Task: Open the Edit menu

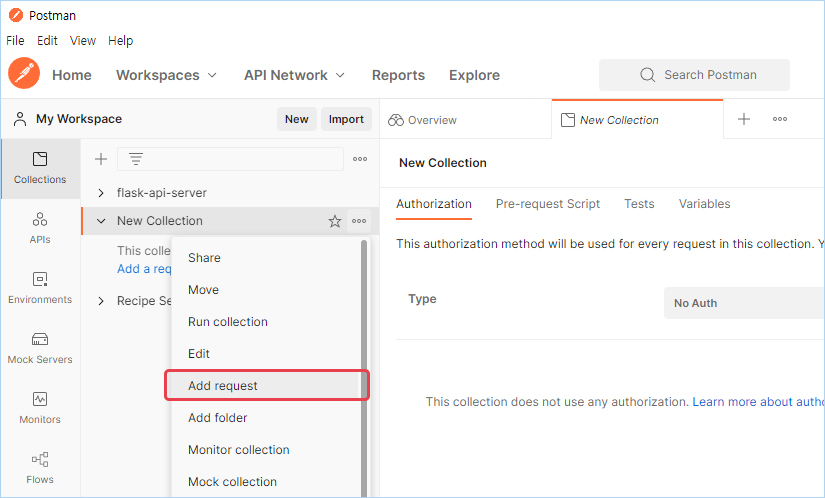Action: [x=47, y=40]
